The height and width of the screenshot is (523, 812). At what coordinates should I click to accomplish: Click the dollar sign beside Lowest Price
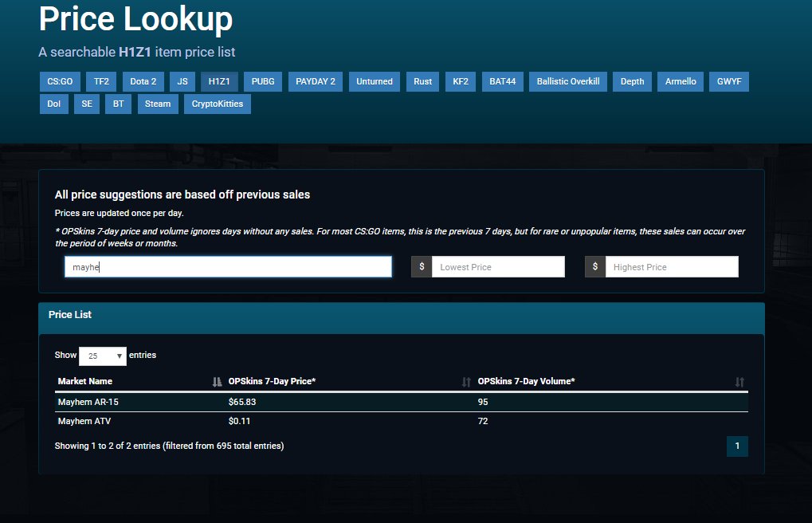click(x=422, y=267)
